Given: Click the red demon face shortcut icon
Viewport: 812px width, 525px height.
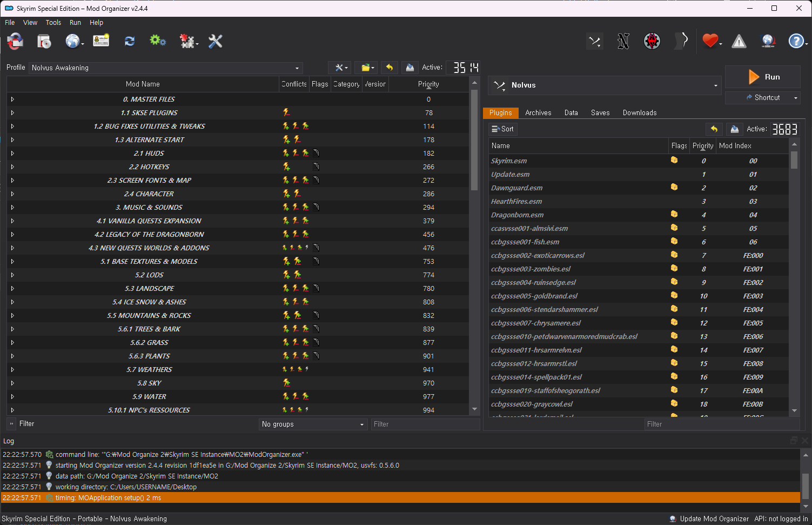Looking at the screenshot, I should [x=652, y=41].
